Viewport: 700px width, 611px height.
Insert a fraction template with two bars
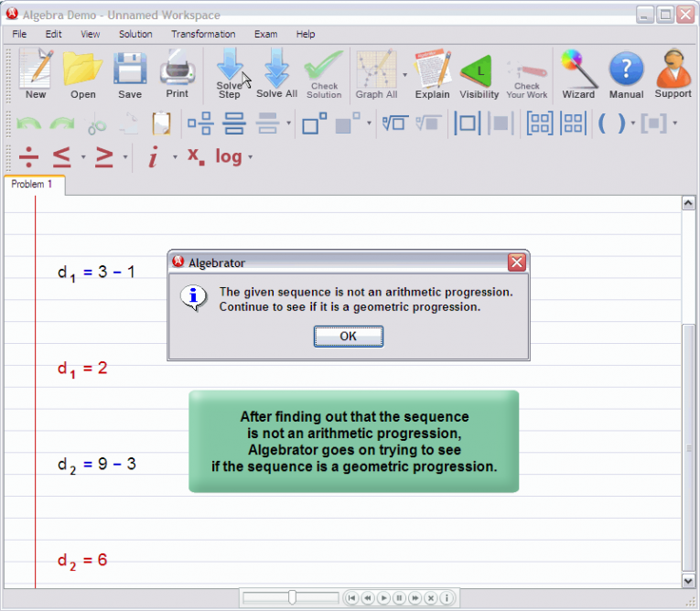point(234,123)
